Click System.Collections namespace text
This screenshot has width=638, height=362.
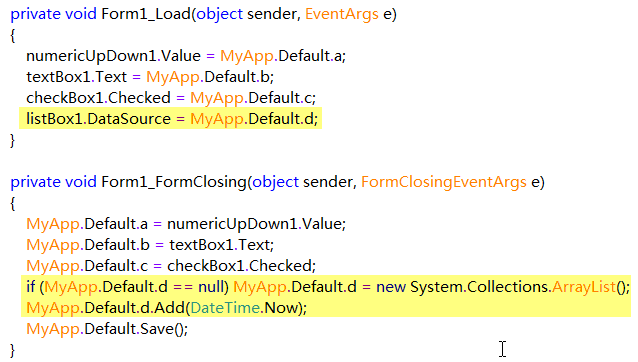pos(478,287)
